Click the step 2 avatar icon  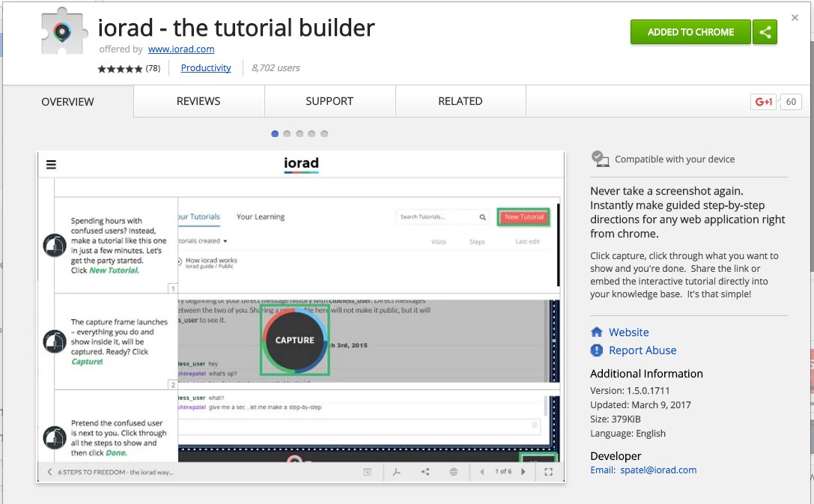point(55,341)
